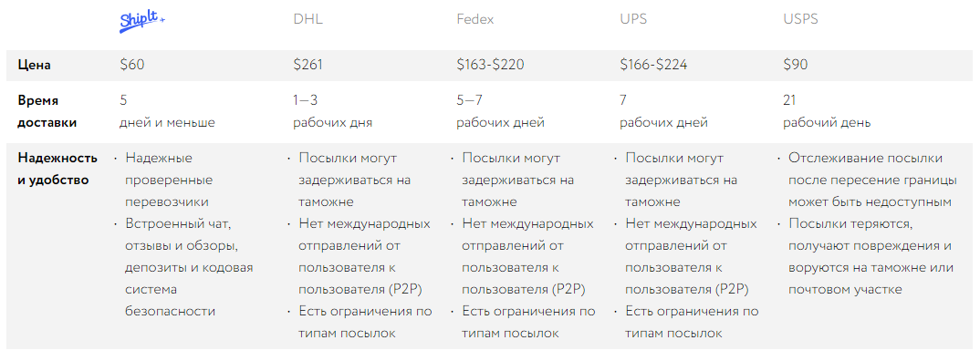Click the $60 ShipIt price

132,65
